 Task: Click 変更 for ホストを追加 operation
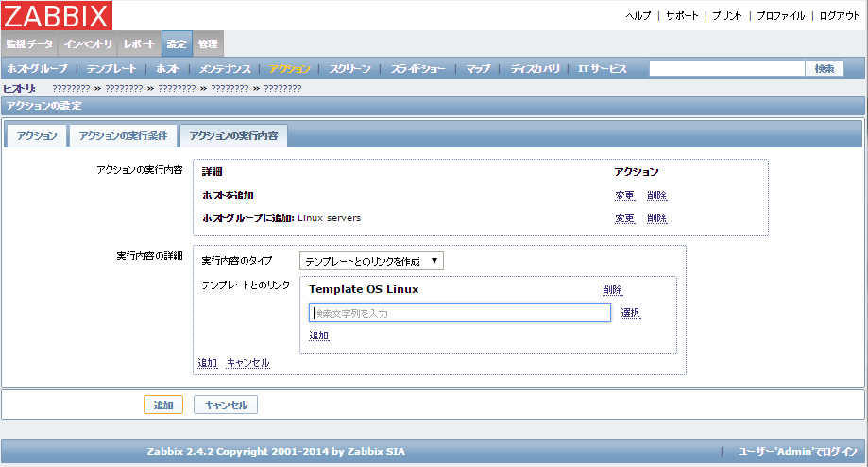(x=624, y=196)
